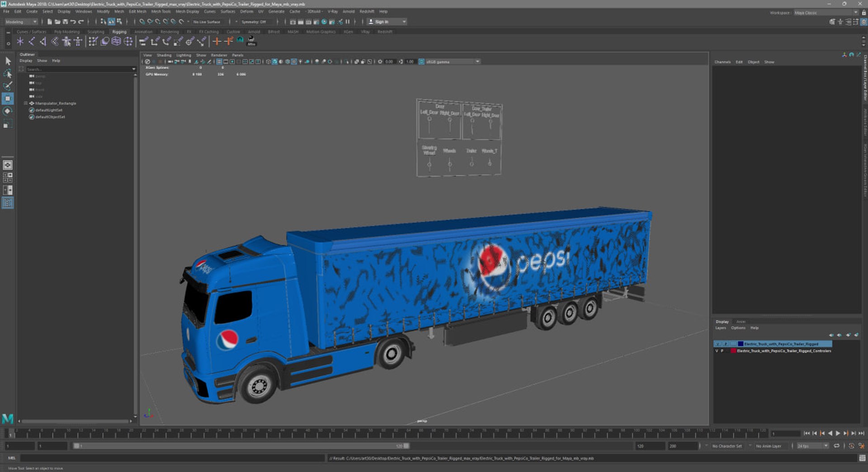Click the New Scene toolbar icon
868x472 pixels.
(49, 22)
